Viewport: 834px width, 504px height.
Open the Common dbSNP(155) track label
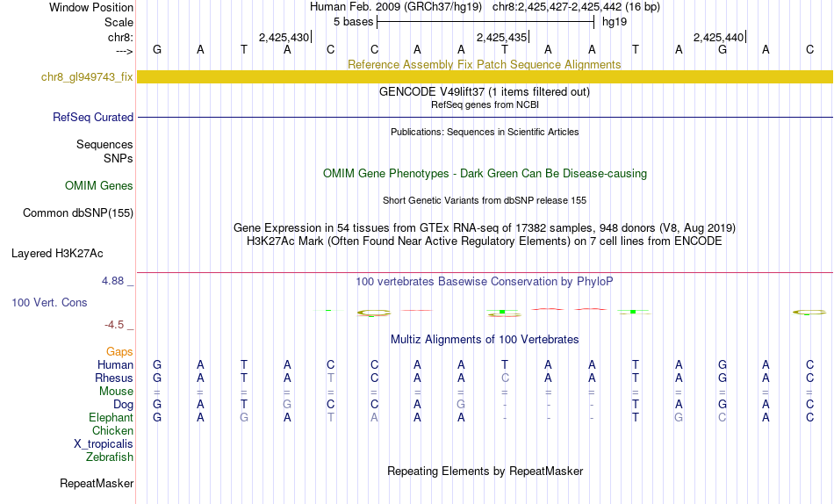pos(78,212)
